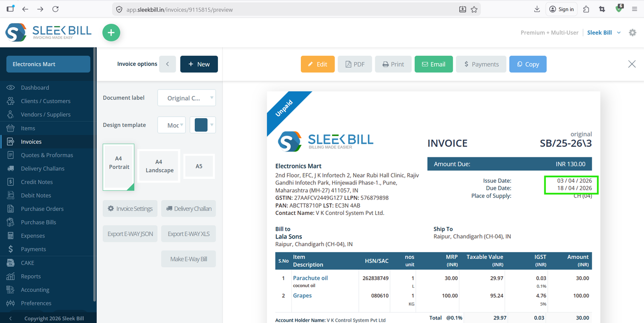Click the Debit Notes icon

pos(11,195)
